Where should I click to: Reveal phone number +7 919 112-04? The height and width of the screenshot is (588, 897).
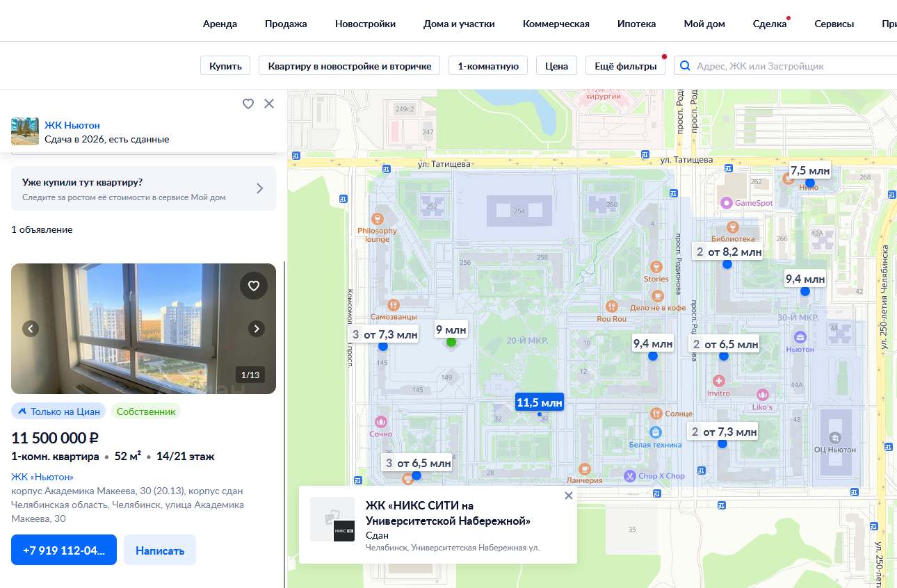click(x=64, y=550)
